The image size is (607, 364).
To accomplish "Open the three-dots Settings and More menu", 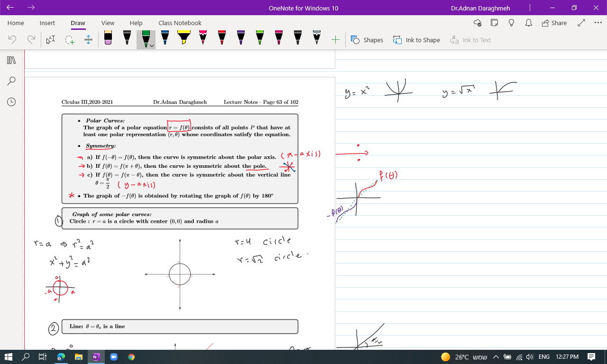I will click(598, 23).
